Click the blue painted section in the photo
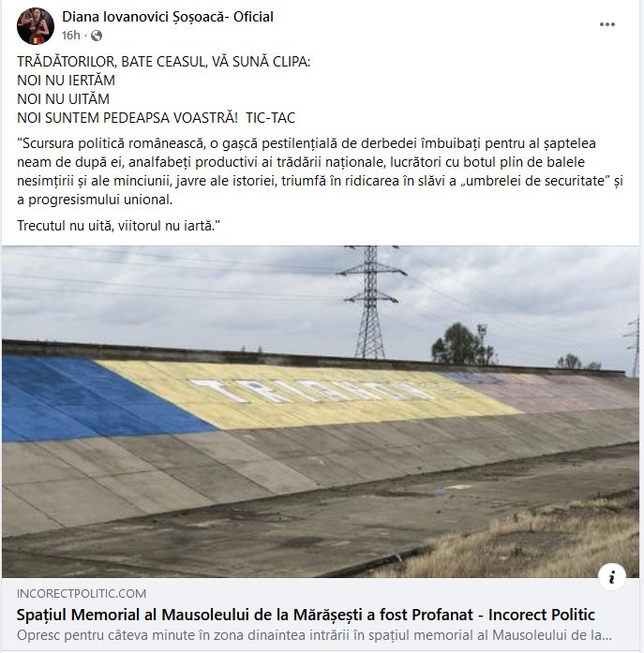The width and height of the screenshot is (644, 653). click(x=83, y=400)
